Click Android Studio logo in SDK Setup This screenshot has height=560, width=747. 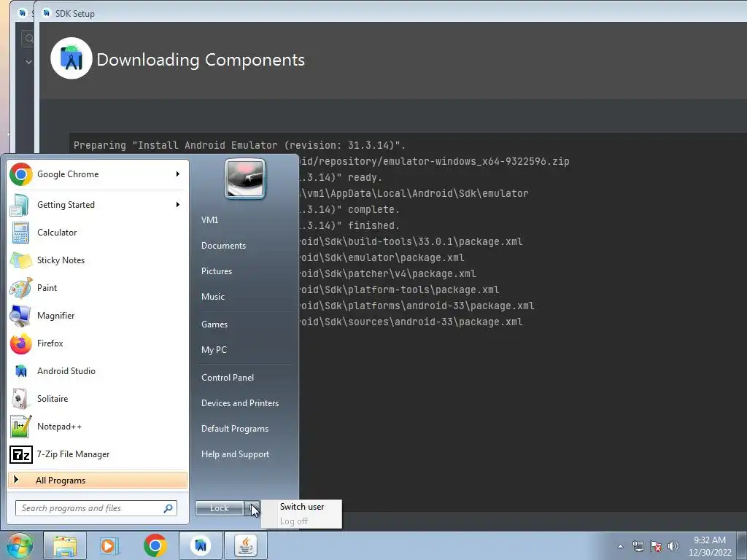pyautogui.click(x=71, y=58)
